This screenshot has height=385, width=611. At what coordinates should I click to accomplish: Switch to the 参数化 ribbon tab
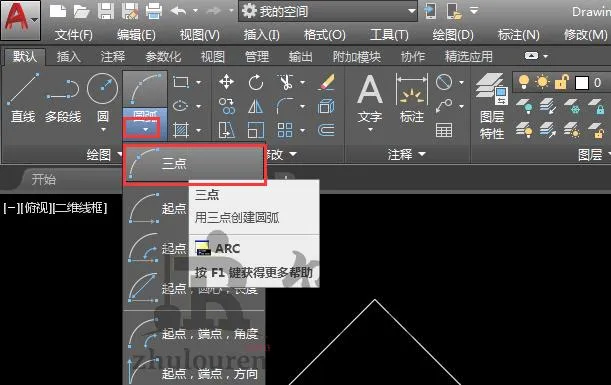(163, 57)
